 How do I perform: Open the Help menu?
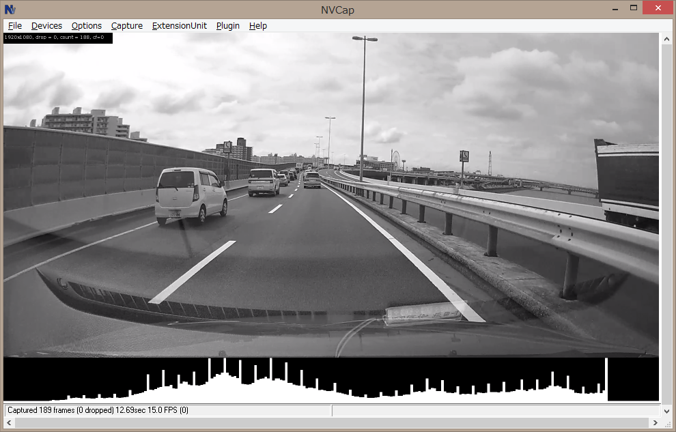point(258,26)
